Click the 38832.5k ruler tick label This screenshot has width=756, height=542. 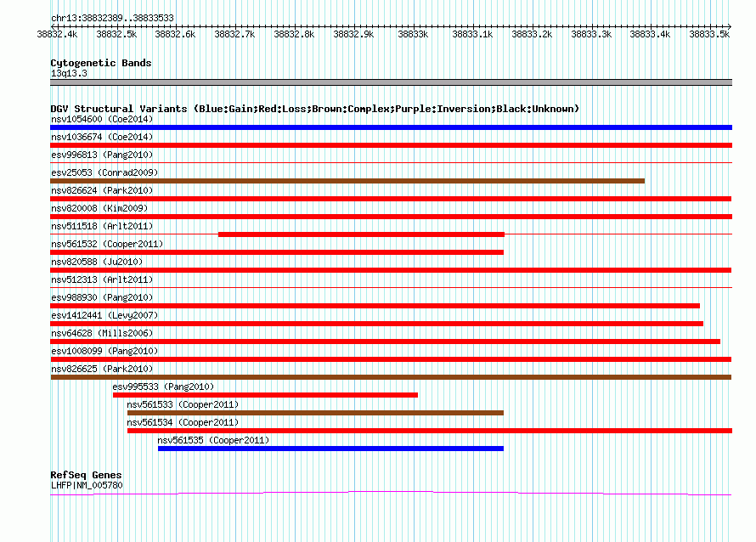(116, 34)
